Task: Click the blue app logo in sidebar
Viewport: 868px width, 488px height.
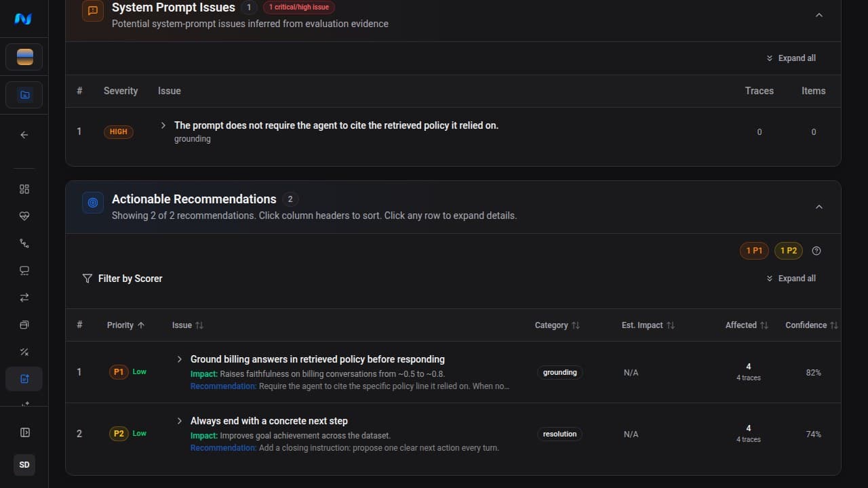Action: point(24,19)
